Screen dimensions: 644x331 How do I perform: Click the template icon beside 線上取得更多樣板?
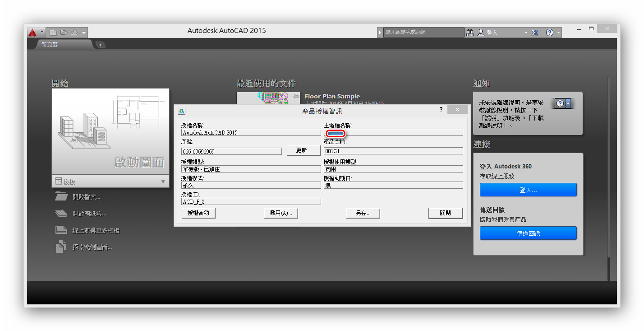61,230
